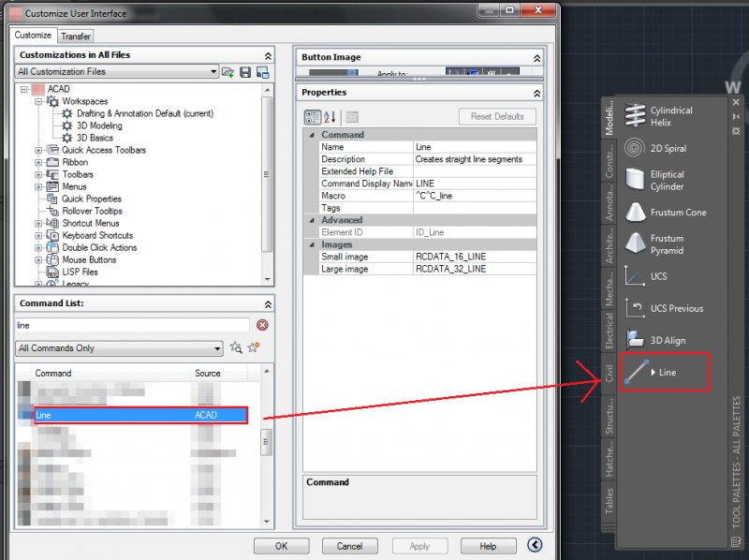Click the save customization files disk icon
Viewport: 749px width, 560px height.
click(245, 72)
